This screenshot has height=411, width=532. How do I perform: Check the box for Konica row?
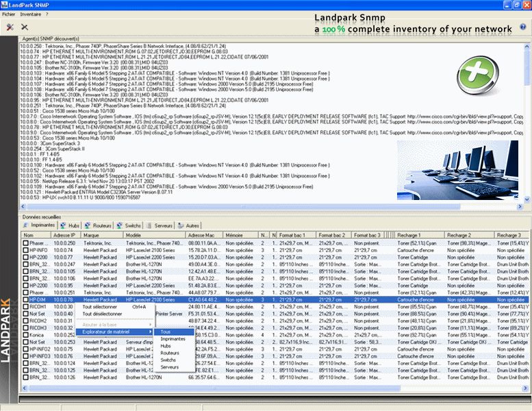pyautogui.click(x=25, y=335)
